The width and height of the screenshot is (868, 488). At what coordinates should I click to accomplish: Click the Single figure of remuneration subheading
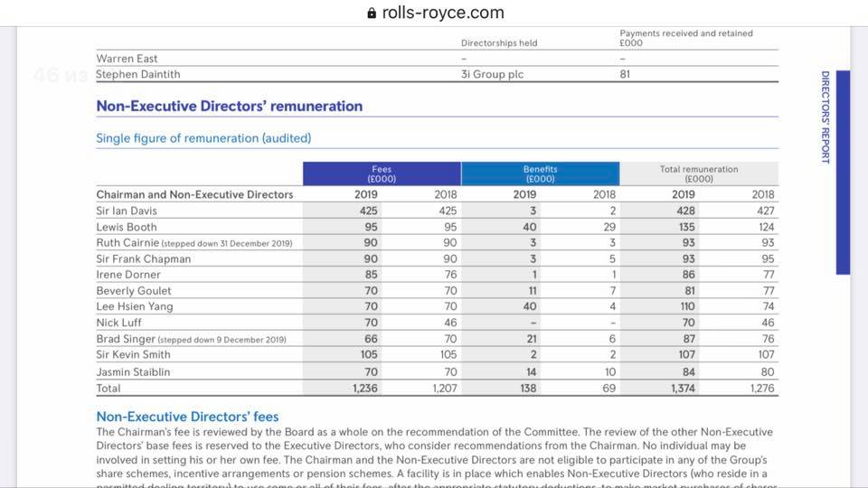point(203,138)
